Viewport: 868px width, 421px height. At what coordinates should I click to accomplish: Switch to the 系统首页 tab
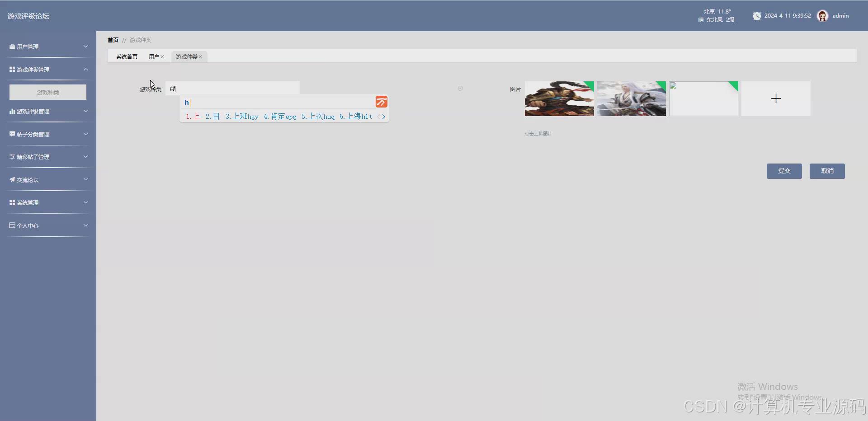tap(127, 56)
